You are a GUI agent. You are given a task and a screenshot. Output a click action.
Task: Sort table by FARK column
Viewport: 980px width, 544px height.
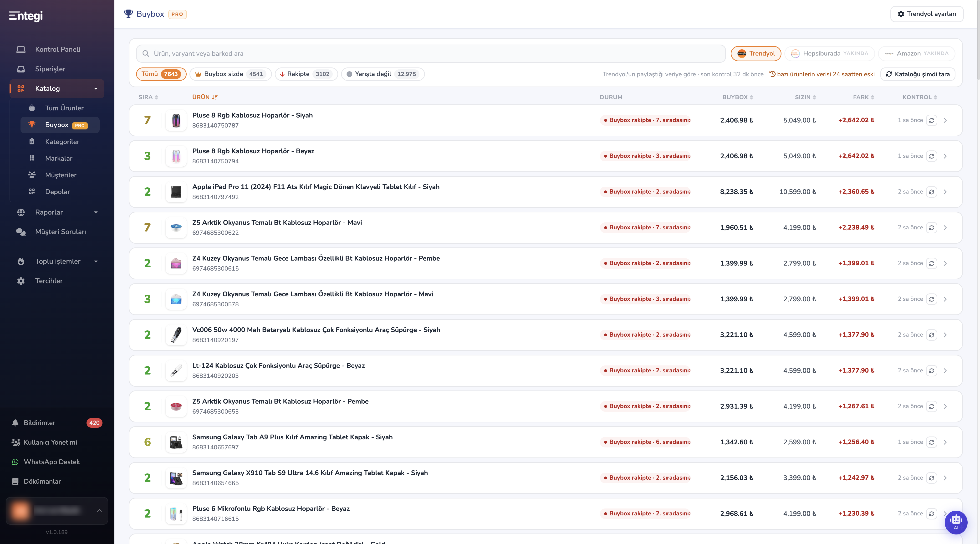tap(864, 98)
